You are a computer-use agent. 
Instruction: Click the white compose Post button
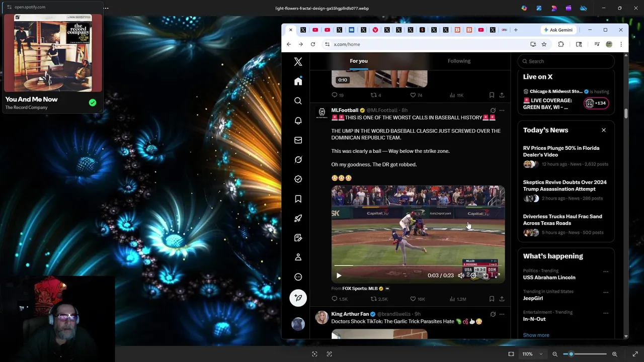[298, 298]
